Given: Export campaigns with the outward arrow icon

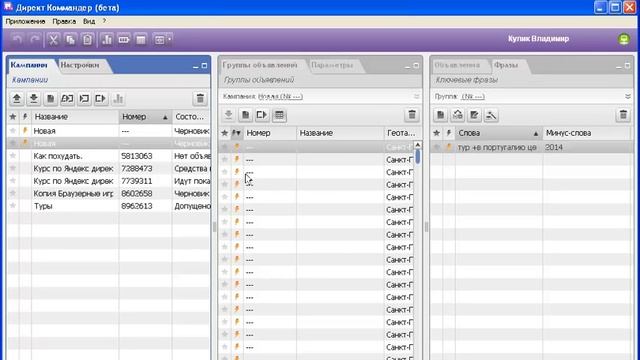Looking at the screenshot, I should tap(101, 99).
